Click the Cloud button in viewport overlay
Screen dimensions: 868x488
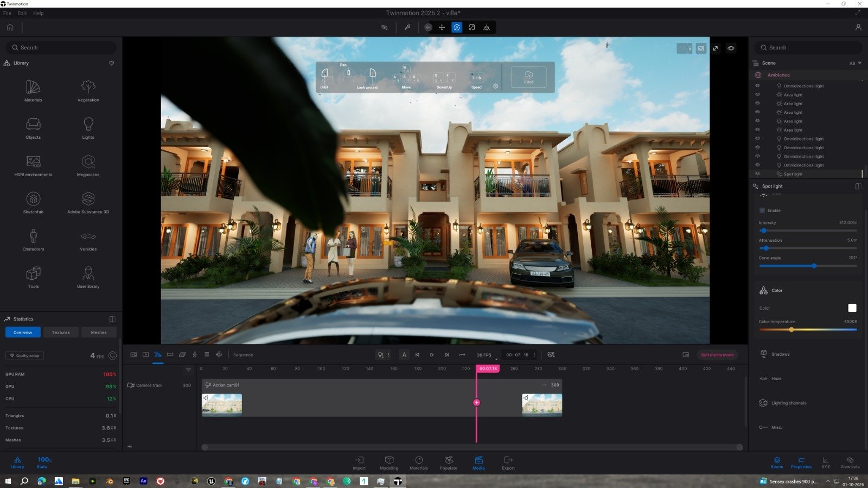click(x=528, y=77)
